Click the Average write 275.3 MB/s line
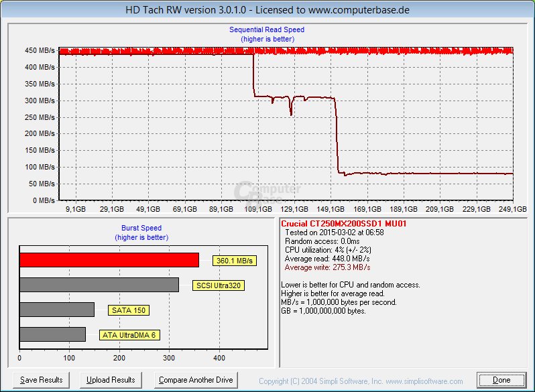The height and width of the screenshot is (392, 535). click(326, 267)
